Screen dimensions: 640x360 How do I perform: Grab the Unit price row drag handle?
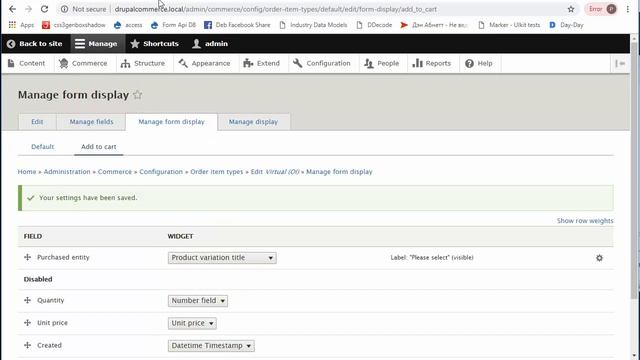click(27, 322)
